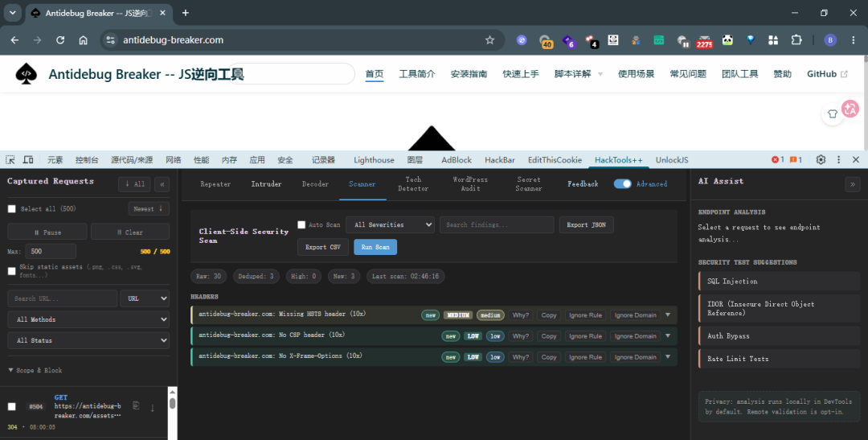Collapse the Captured Requests panel

point(162,184)
